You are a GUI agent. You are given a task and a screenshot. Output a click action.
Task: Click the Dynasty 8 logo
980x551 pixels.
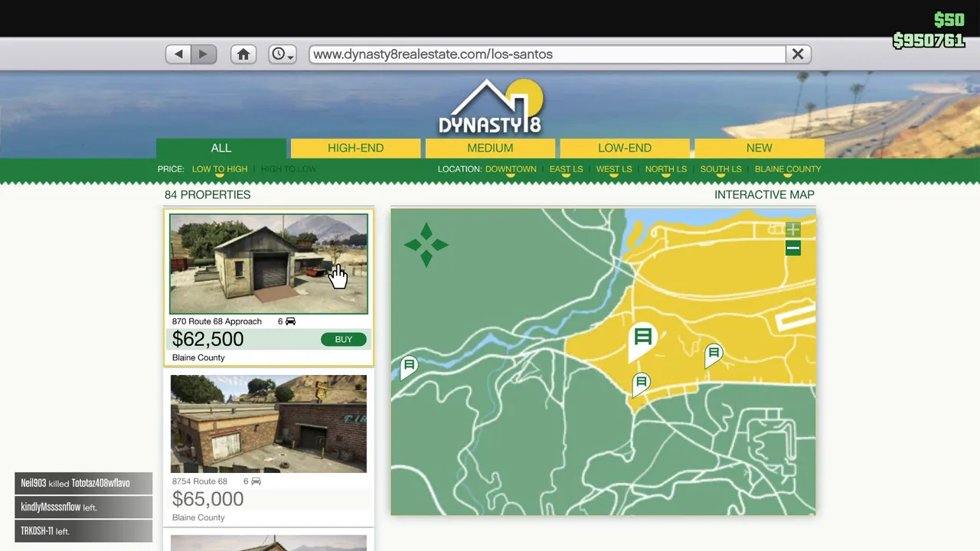pos(490,108)
